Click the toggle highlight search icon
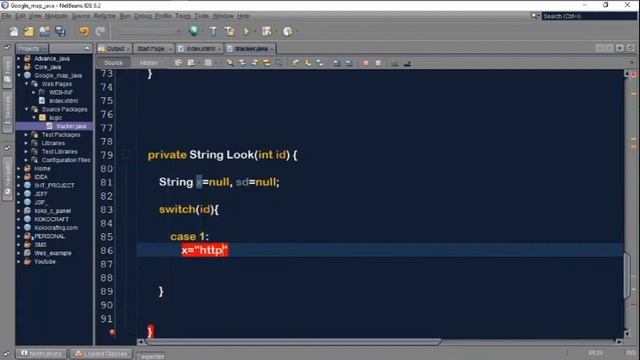Screen dimensions: 640x360 point(267,63)
